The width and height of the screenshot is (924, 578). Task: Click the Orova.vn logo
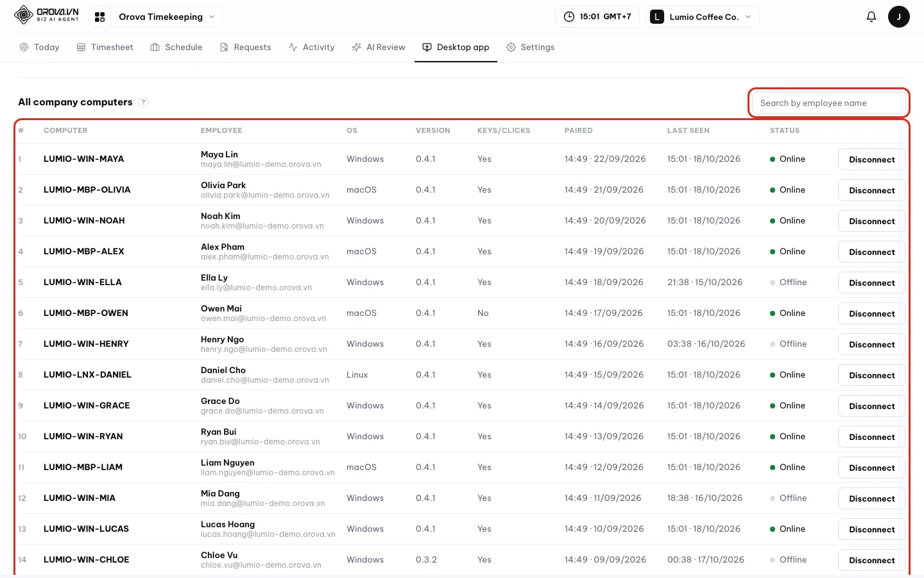[46, 15]
